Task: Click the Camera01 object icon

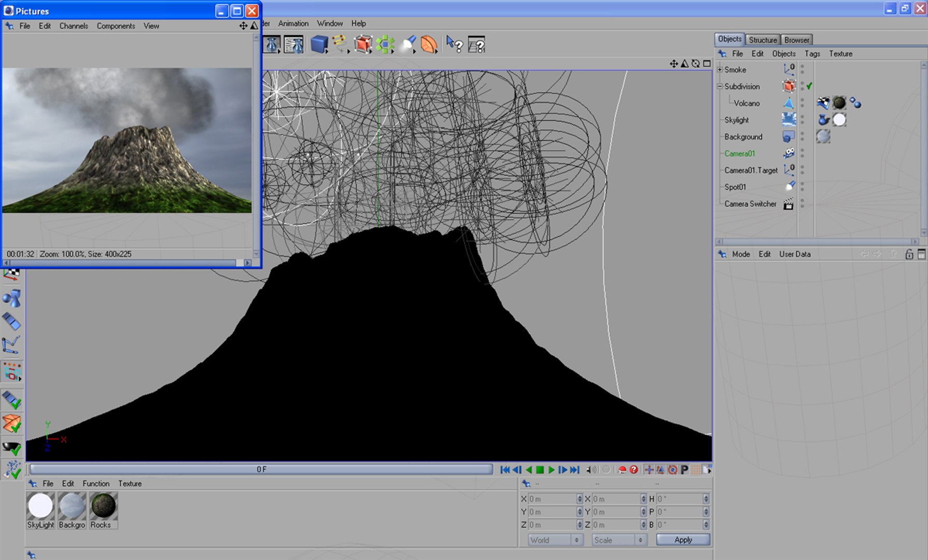Action: click(x=789, y=153)
